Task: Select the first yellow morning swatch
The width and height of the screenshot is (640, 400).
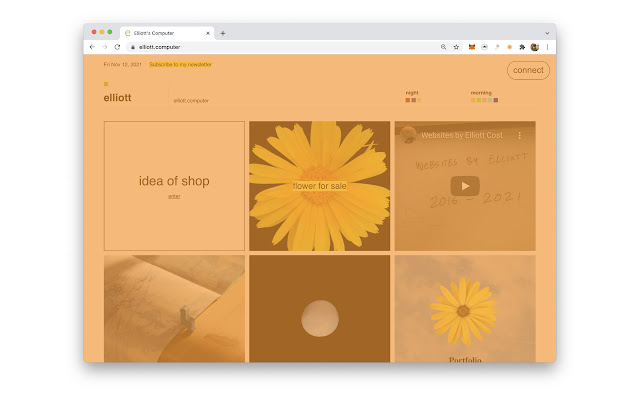Action: click(x=473, y=100)
